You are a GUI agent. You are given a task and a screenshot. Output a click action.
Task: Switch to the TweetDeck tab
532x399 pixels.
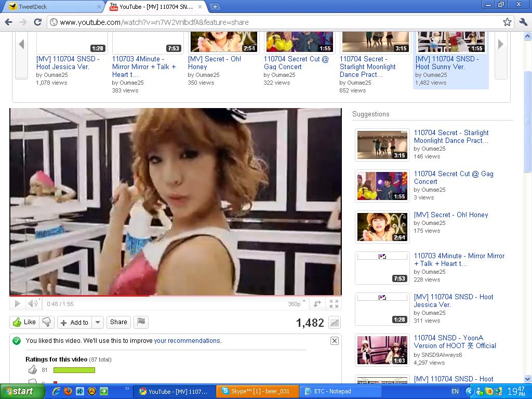(52, 6)
